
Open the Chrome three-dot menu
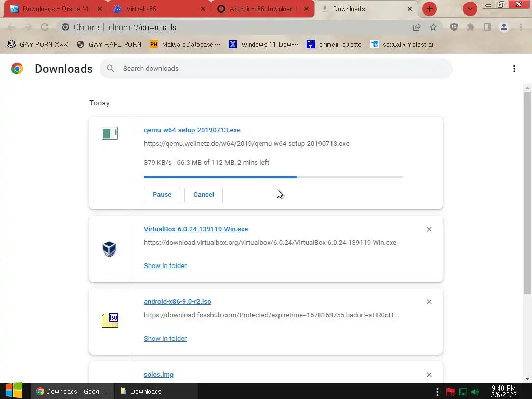(521, 27)
